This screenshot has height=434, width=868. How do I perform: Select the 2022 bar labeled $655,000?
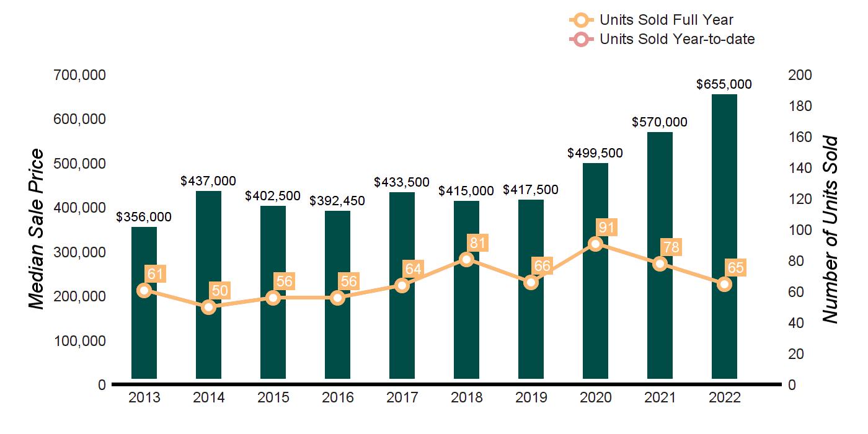click(x=724, y=236)
